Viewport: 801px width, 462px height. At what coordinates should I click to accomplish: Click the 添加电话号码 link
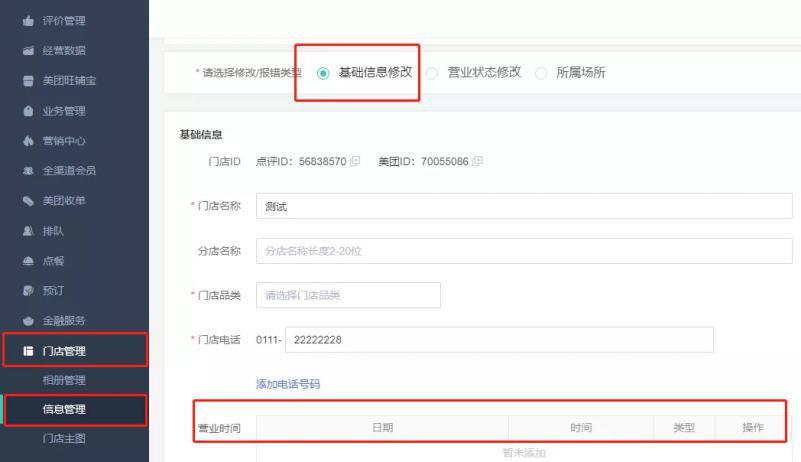click(x=288, y=384)
